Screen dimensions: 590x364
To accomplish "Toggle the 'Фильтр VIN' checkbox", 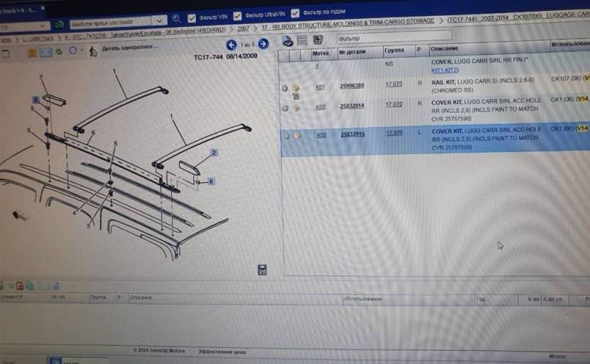I will (192, 17).
